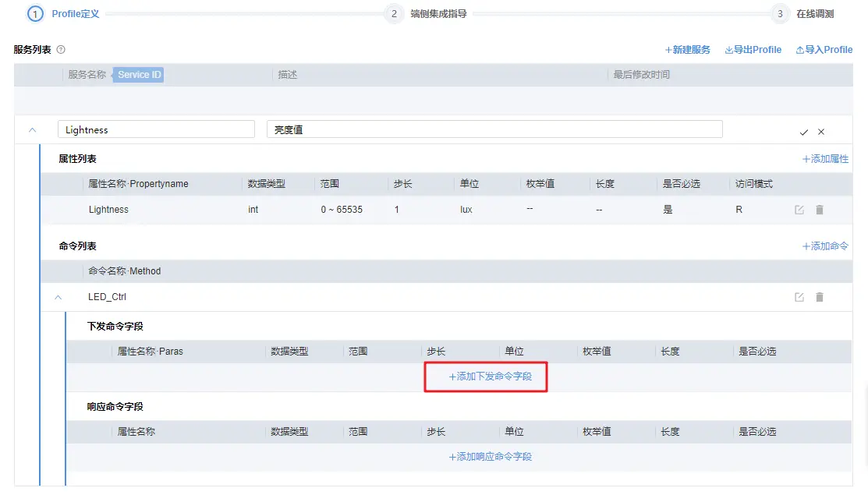The width and height of the screenshot is (868, 495).
Task: Click 导出Profile link
Action: point(753,50)
